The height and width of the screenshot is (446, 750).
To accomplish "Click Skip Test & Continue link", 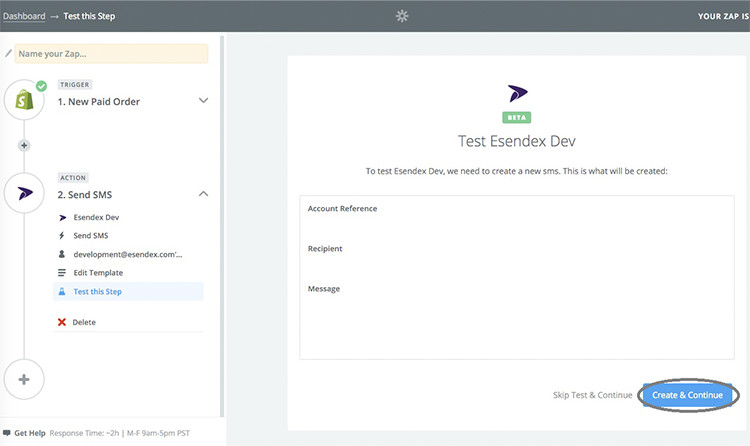I will pos(592,395).
